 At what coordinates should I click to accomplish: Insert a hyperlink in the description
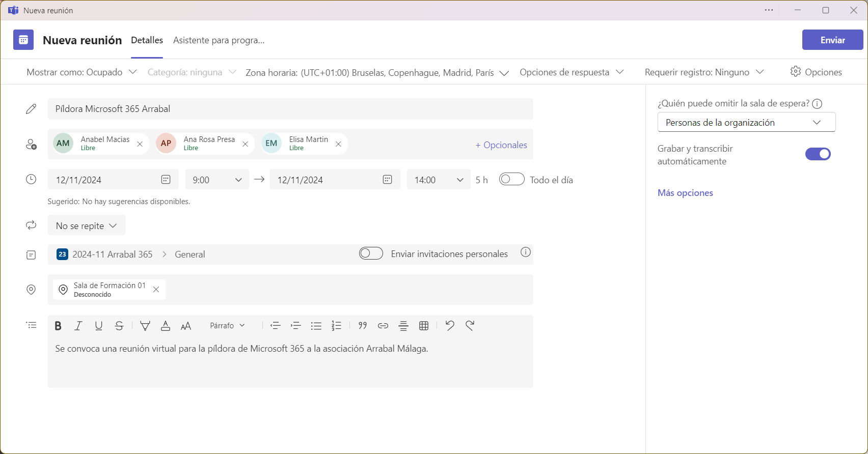coord(383,326)
